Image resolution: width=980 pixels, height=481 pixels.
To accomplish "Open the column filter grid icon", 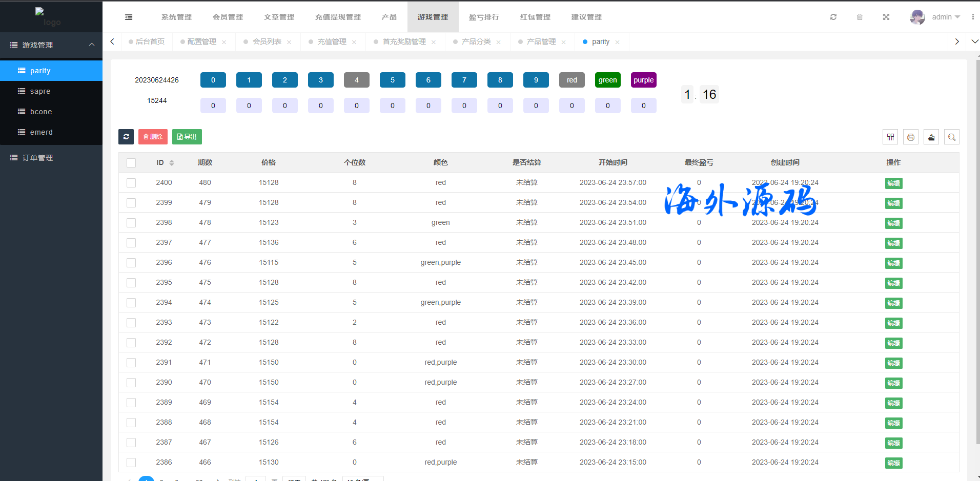I will point(890,137).
